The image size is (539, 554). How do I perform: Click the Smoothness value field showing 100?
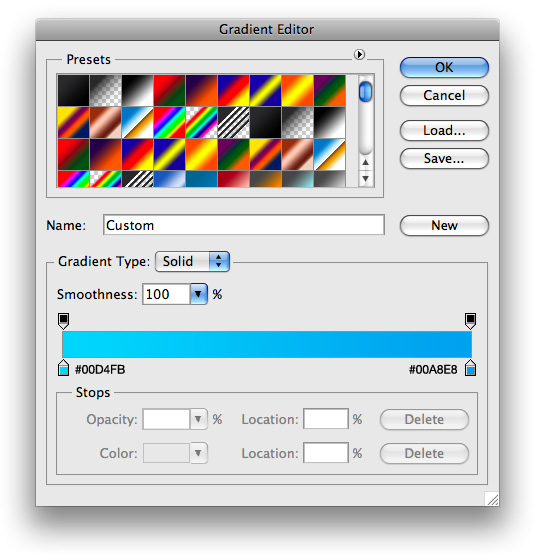tap(166, 294)
